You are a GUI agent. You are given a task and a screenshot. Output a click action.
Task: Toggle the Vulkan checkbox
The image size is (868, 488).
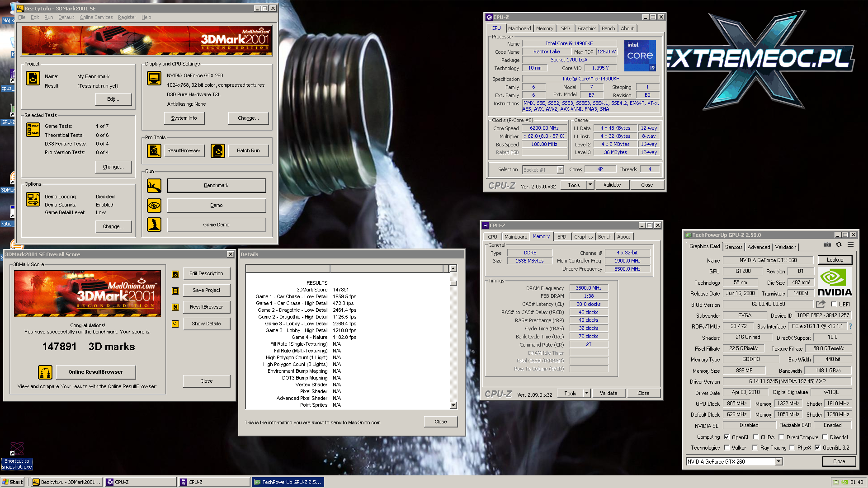tap(726, 448)
